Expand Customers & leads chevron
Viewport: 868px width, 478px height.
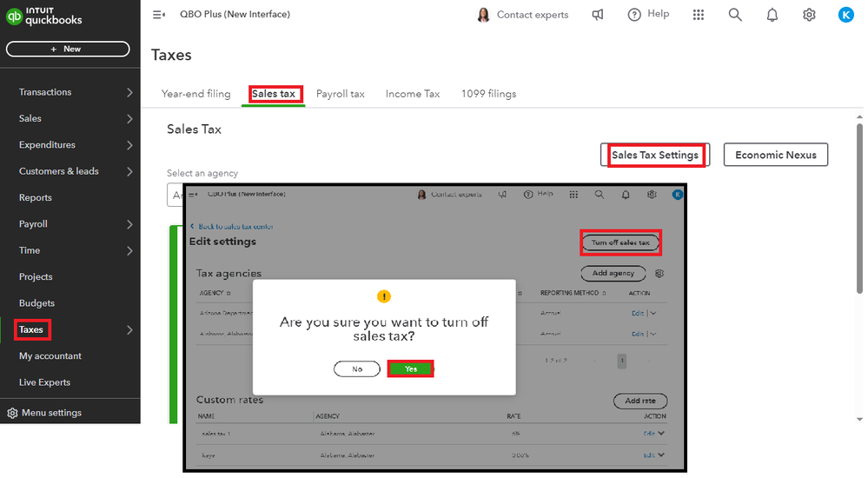(129, 172)
